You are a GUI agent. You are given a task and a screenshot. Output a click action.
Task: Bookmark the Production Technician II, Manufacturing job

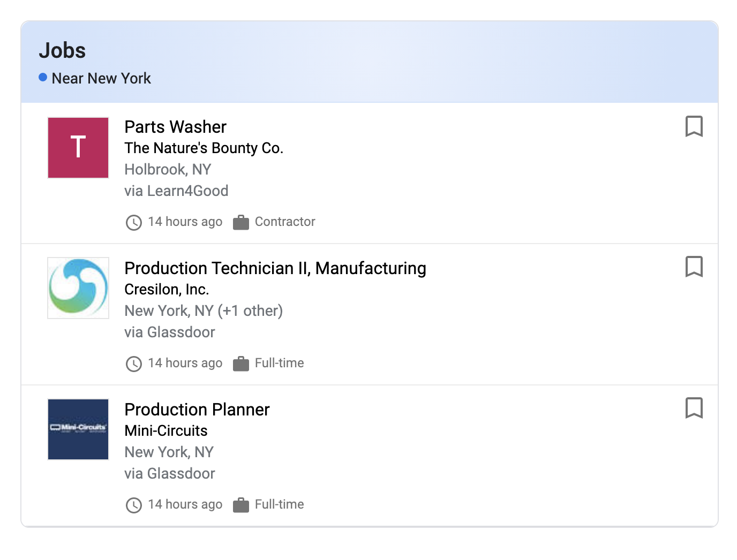point(694,267)
